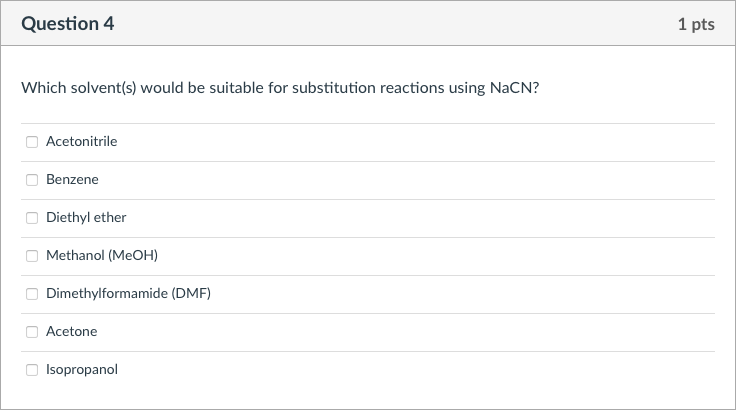Click the Dimethylformamide (DMF) label text
738x411 pixels.
(x=128, y=294)
